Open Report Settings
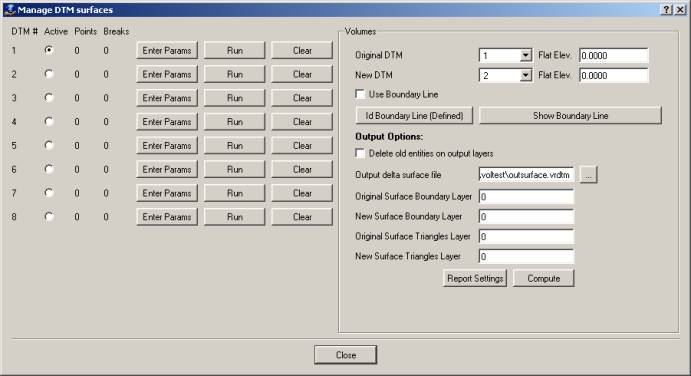 click(x=475, y=278)
